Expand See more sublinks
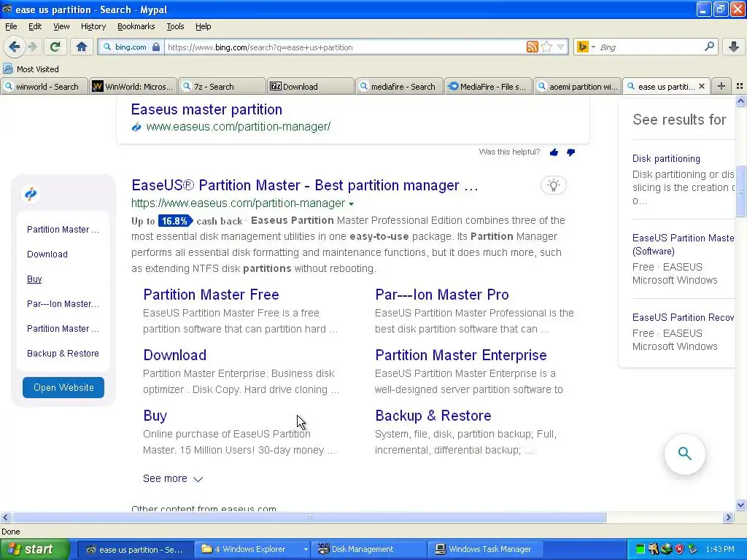 [x=172, y=478]
